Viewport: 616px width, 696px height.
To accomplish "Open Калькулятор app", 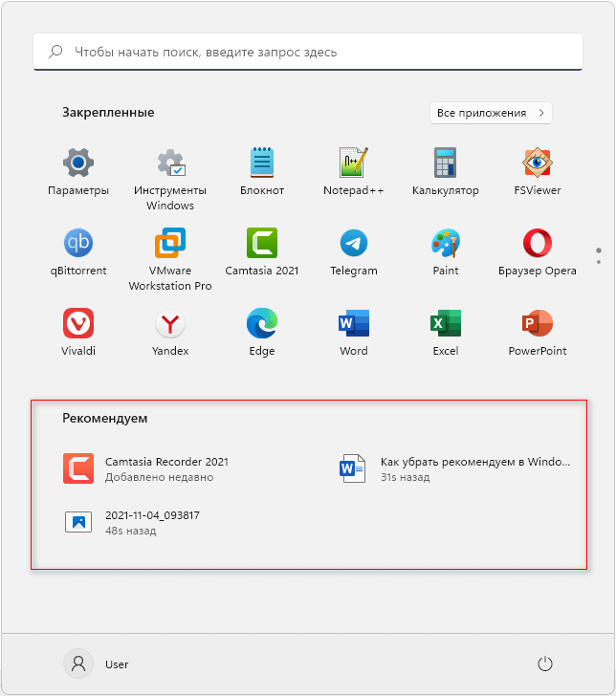I will pos(446,172).
